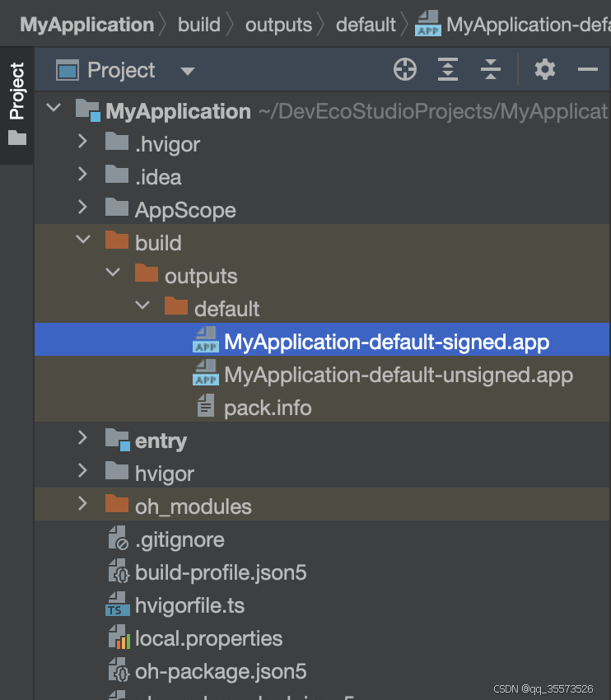Open the Project panel settings gear
This screenshot has height=700, width=611.
545,70
